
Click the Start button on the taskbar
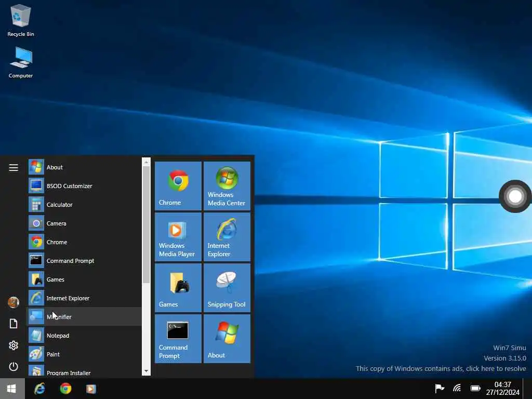tap(12, 389)
